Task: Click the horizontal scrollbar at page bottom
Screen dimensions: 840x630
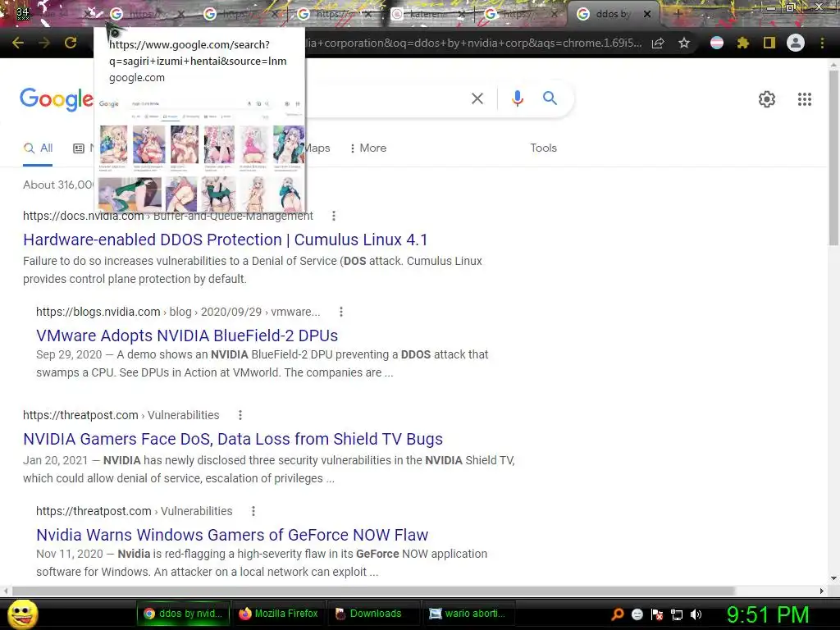Action: point(373,591)
